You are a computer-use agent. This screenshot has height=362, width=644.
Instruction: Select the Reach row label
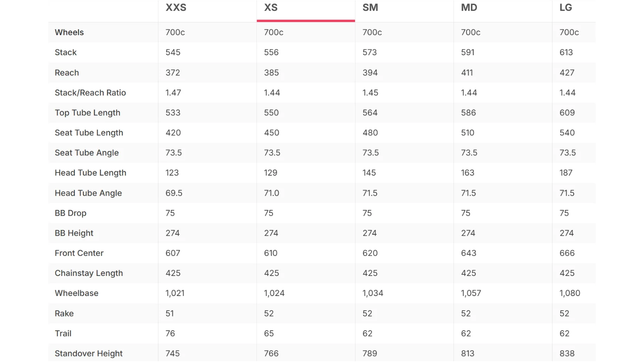(67, 73)
